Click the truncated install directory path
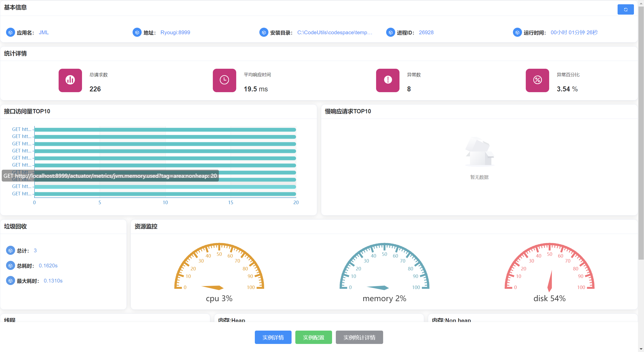 tap(335, 32)
